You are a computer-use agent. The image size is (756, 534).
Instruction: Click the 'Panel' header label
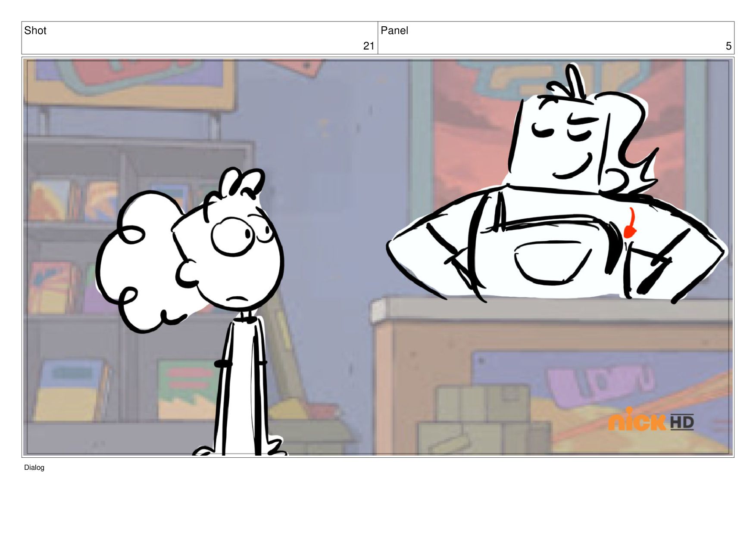(x=394, y=31)
